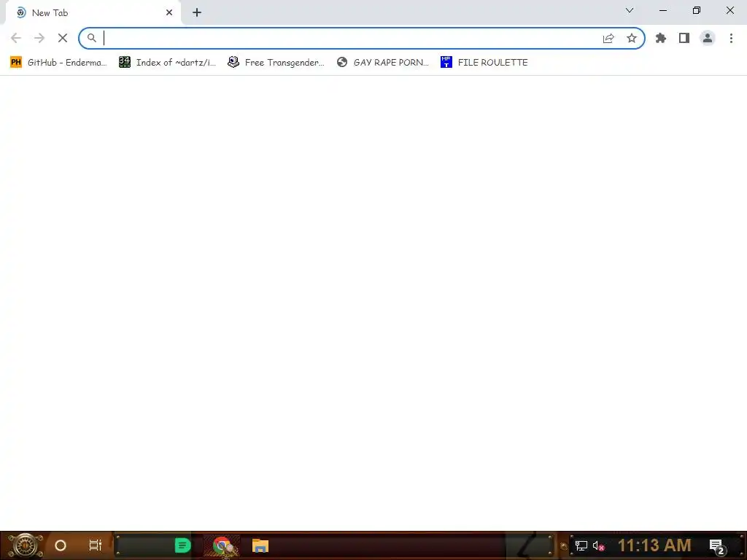Click the muted volume tray icon
This screenshot has height=560, width=747.
coord(598,545)
